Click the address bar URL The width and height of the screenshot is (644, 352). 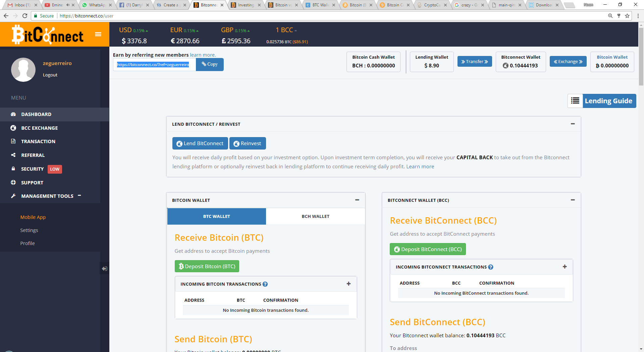(87, 16)
